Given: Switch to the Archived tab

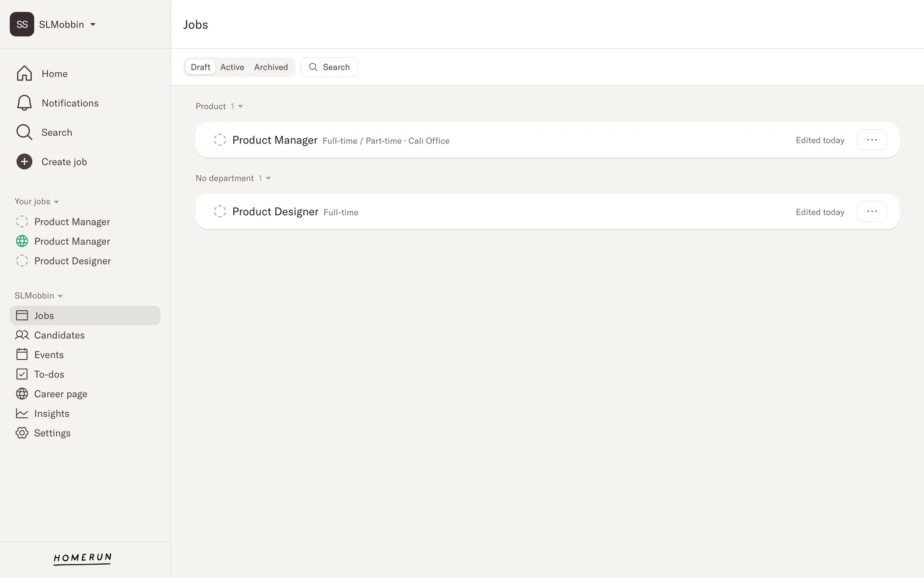Looking at the screenshot, I should click(x=271, y=67).
